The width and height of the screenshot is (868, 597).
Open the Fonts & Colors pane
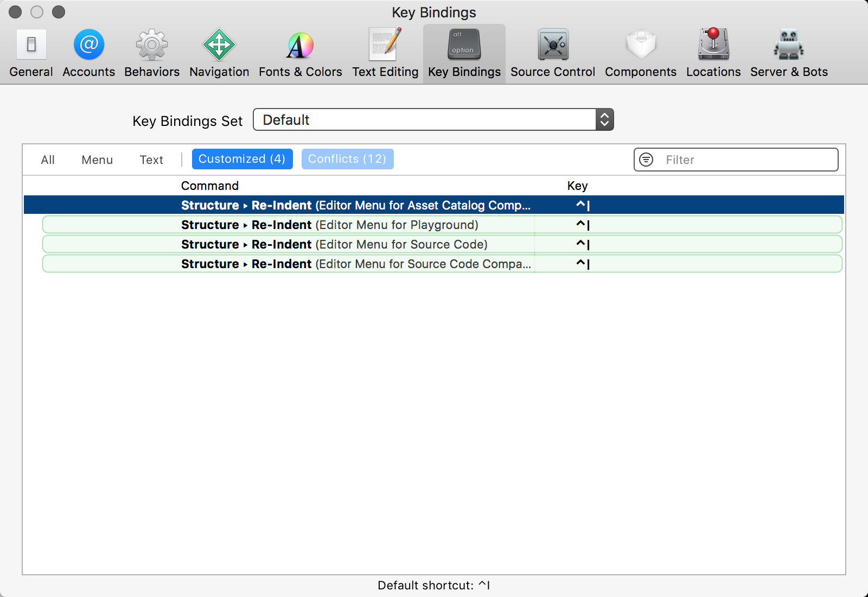tap(301, 53)
